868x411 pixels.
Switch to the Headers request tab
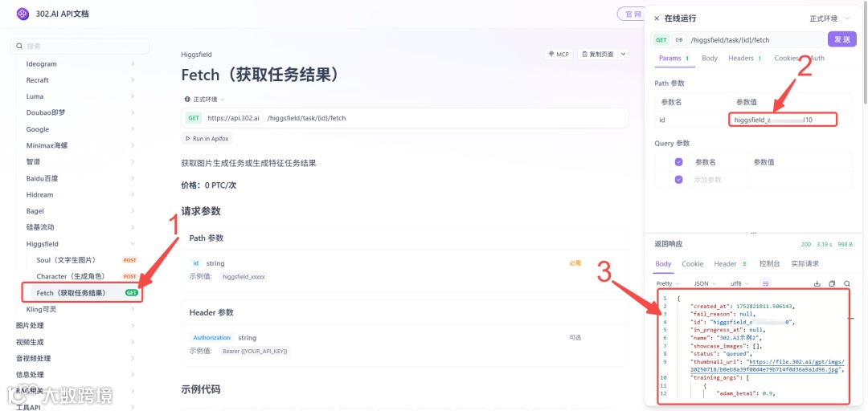click(745, 58)
